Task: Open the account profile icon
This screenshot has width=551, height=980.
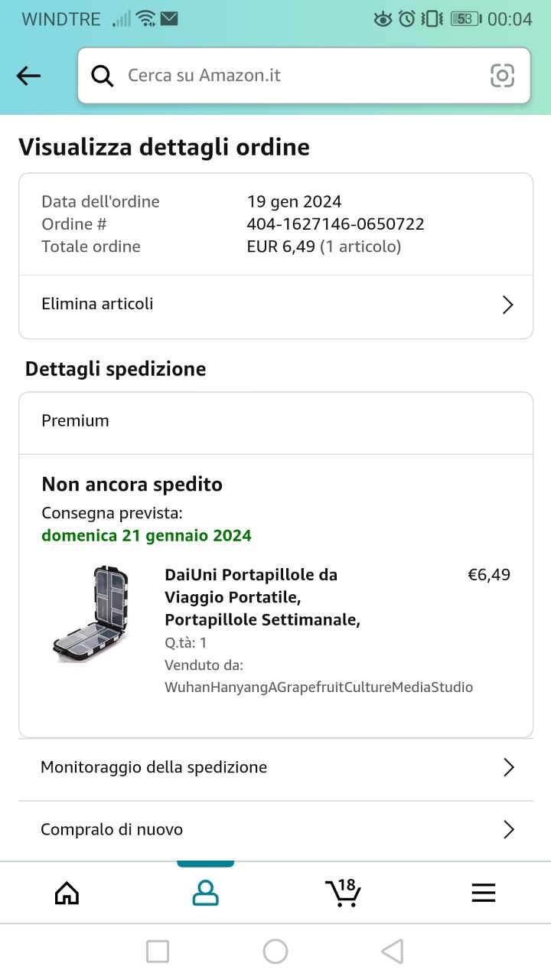Action: pyautogui.click(x=205, y=892)
